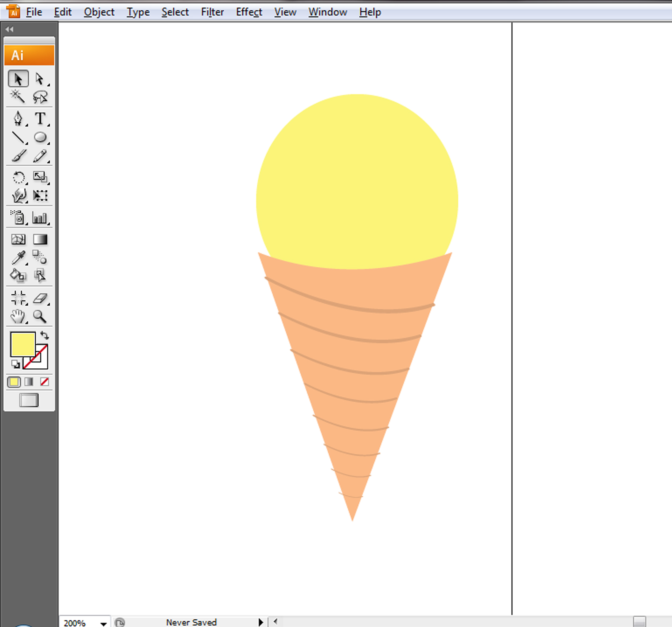
Task: Reset to default fill and stroke
Action: (15, 364)
